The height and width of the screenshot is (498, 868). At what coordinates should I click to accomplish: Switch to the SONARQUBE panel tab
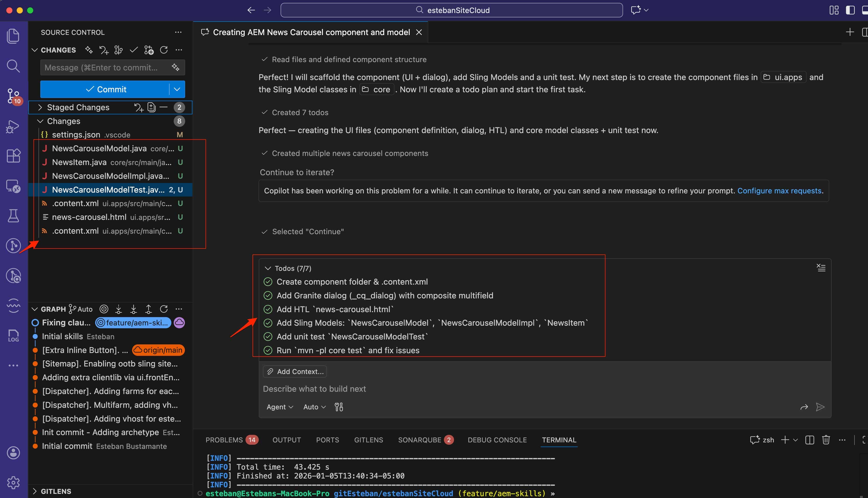419,440
